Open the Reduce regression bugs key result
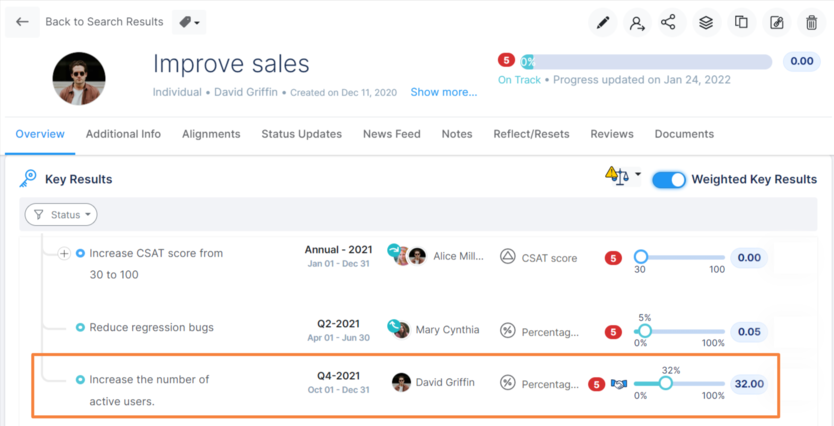The image size is (834, 426). click(151, 328)
